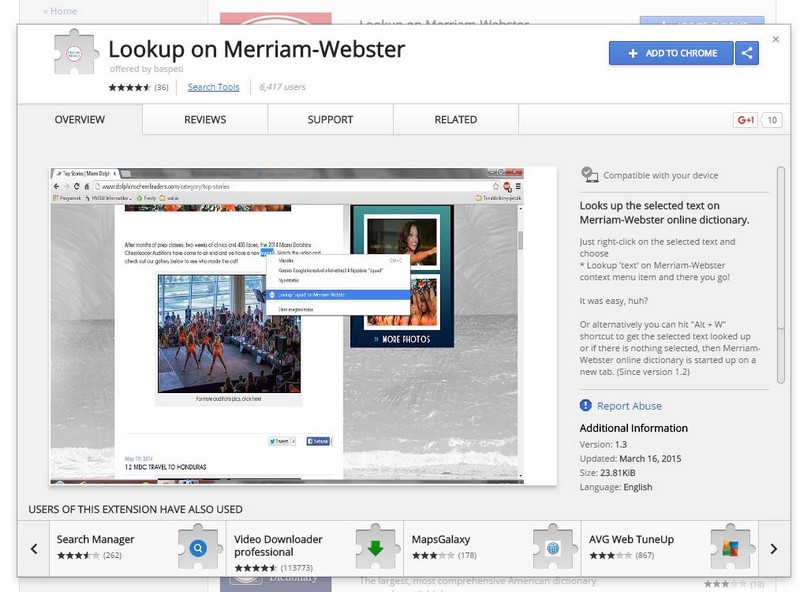Image resolution: width=800 pixels, height=592 pixels.
Task: Click the Report Abuse exclamation icon
Action: [x=586, y=406]
